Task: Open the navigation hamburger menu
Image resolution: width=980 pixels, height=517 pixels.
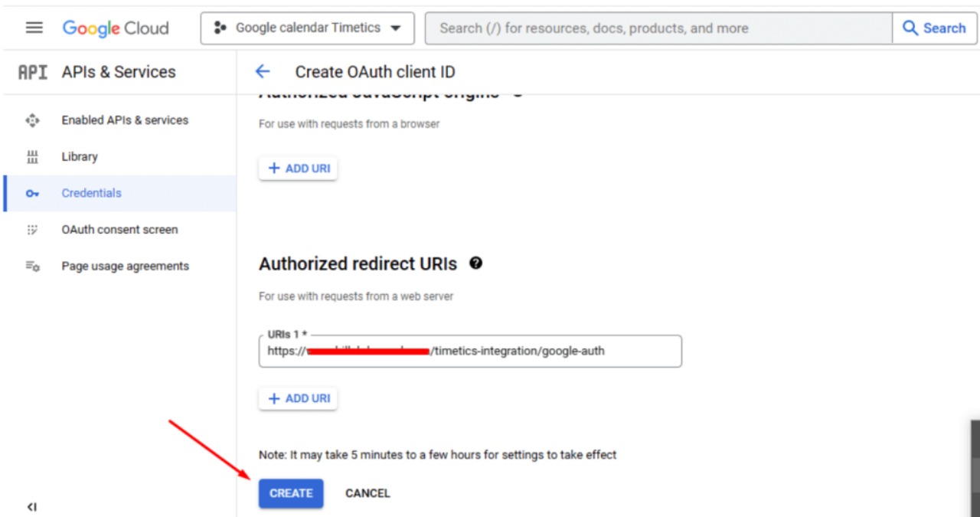Action: [34, 27]
